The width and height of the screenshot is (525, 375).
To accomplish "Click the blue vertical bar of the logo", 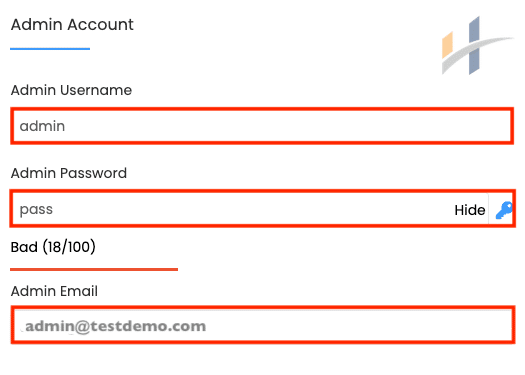I will tap(474, 45).
